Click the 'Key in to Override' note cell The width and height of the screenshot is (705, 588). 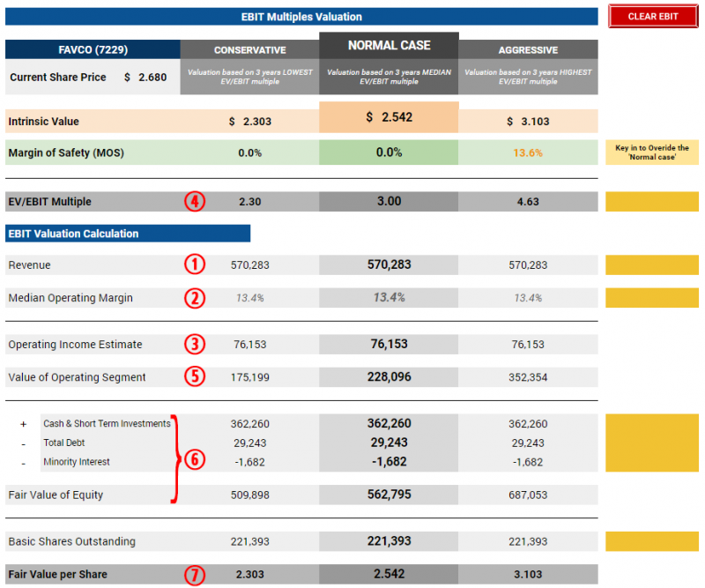pyautogui.click(x=650, y=152)
